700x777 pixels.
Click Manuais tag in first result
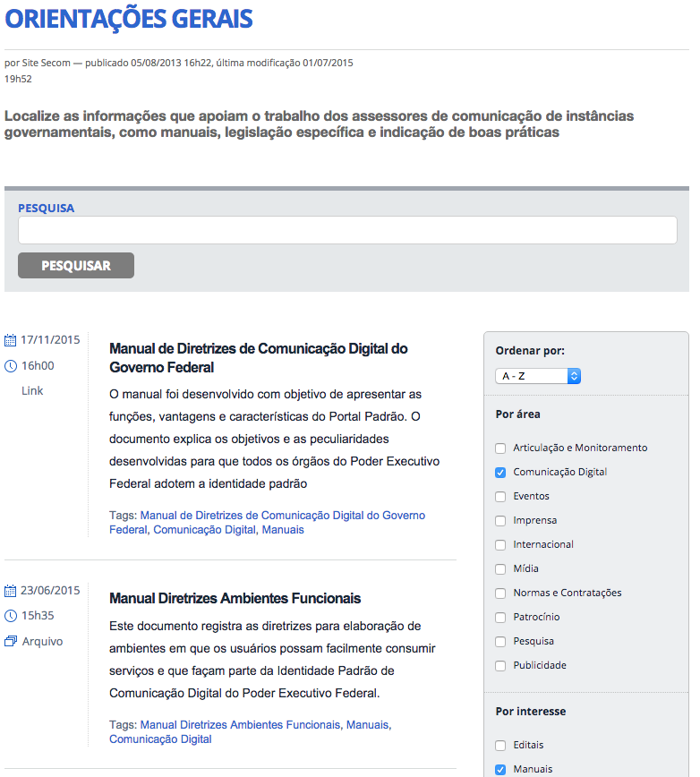pos(283,530)
